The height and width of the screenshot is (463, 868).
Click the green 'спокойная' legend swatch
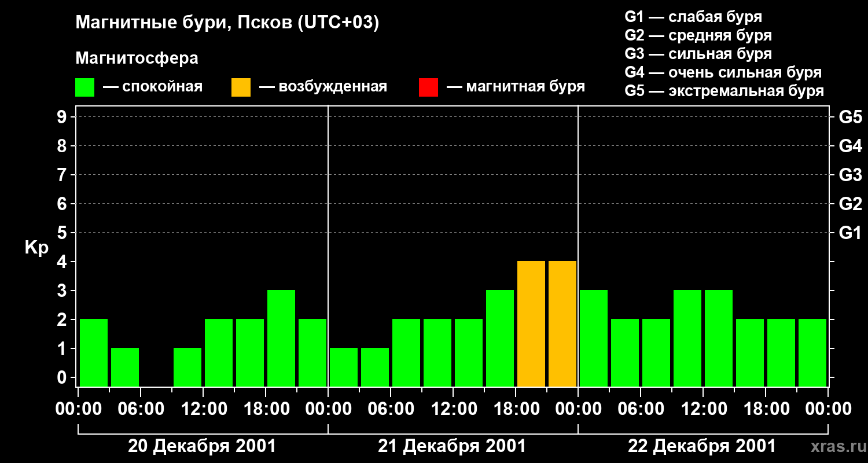pos(84,87)
